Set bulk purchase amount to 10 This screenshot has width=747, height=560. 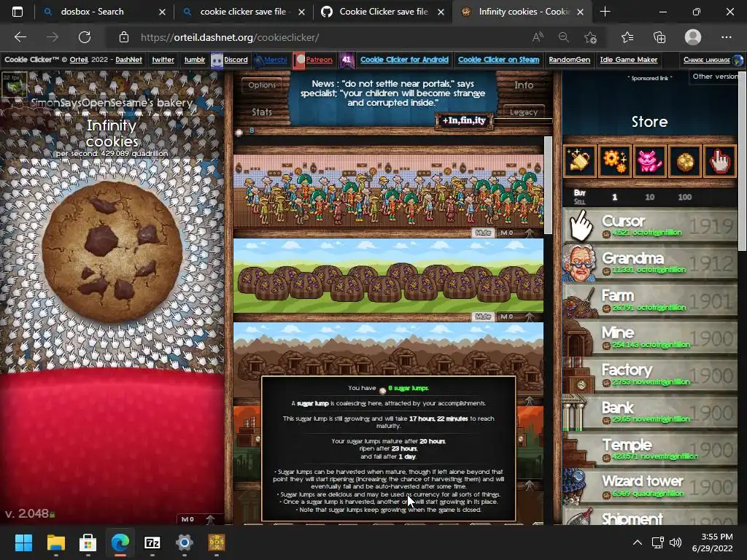[x=649, y=197]
